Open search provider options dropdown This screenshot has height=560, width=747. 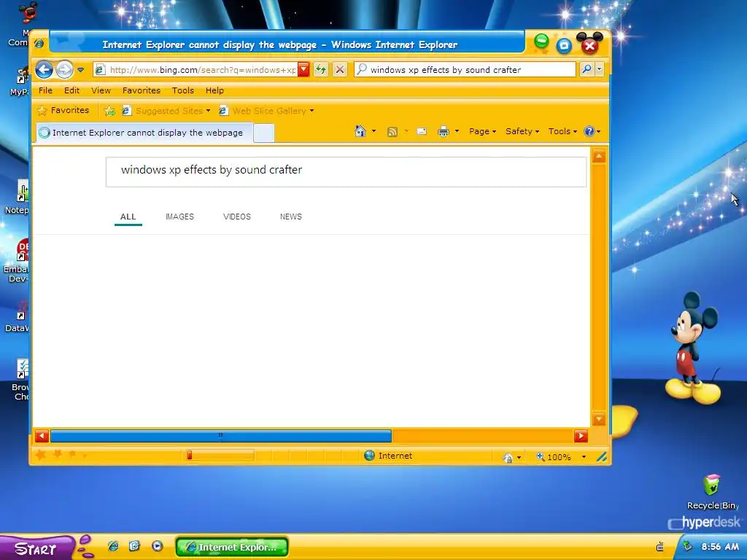click(600, 69)
